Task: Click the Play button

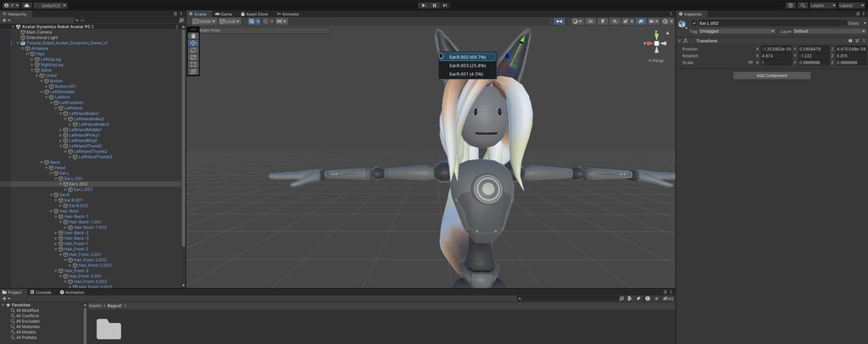Action: (424, 6)
